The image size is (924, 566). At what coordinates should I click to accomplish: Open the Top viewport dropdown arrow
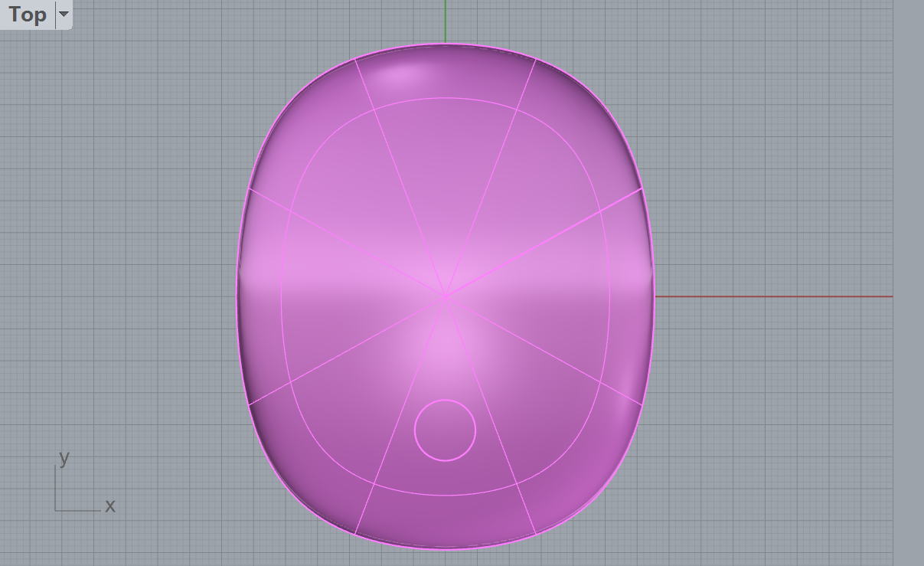click(x=64, y=14)
